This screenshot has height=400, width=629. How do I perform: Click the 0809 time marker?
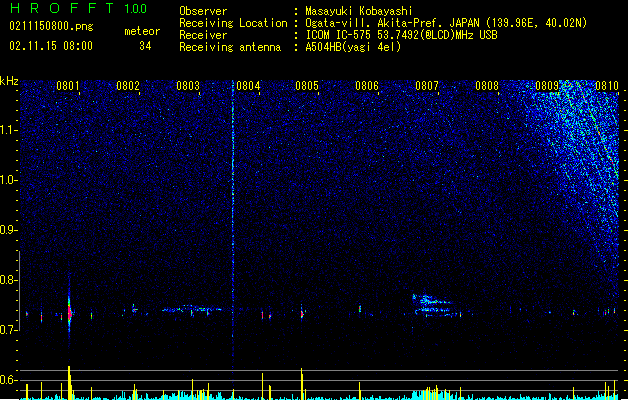point(547,86)
